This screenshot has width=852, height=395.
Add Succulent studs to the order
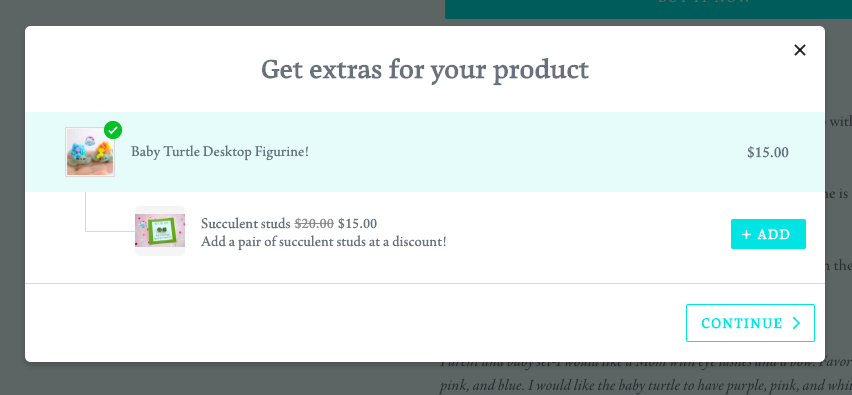pyautogui.click(x=768, y=234)
